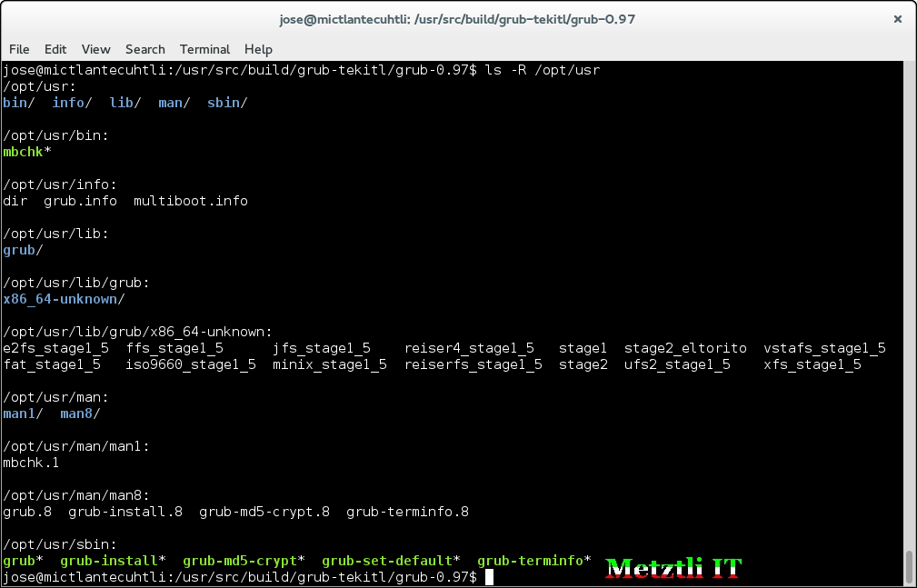Screen dimensions: 917x588
Task: Click grub-install.8 man page name
Action: click(x=125, y=513)
